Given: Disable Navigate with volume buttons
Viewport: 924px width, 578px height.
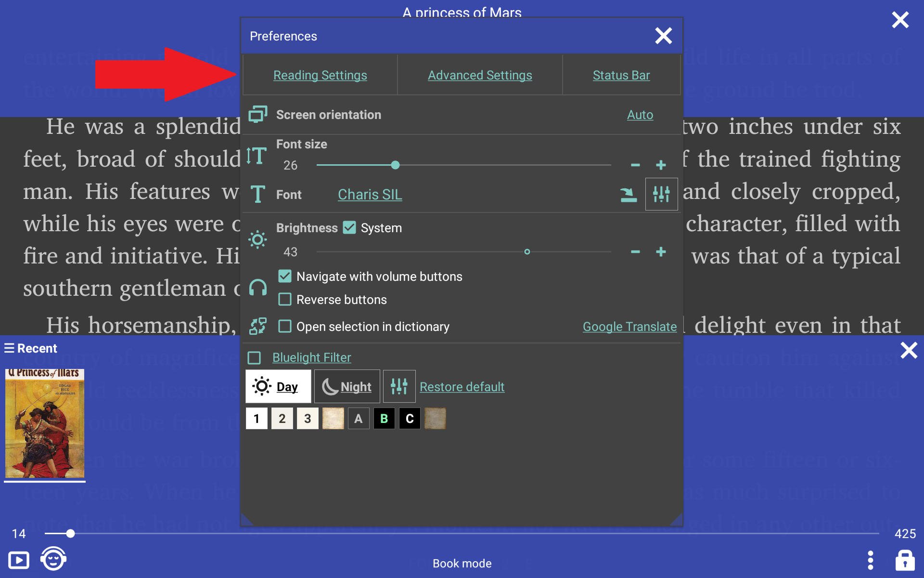Looking at the screenshot, I should (x=285, y=276).
